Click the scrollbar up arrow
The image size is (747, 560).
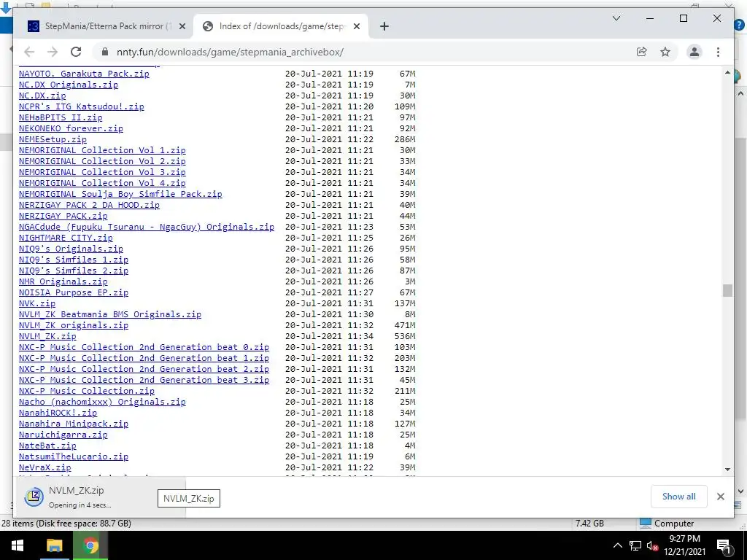coord(727,72)
